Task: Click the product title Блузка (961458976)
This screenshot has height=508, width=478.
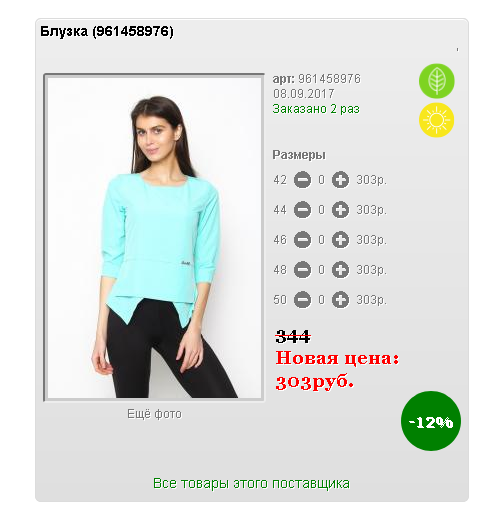Action: 107,32
